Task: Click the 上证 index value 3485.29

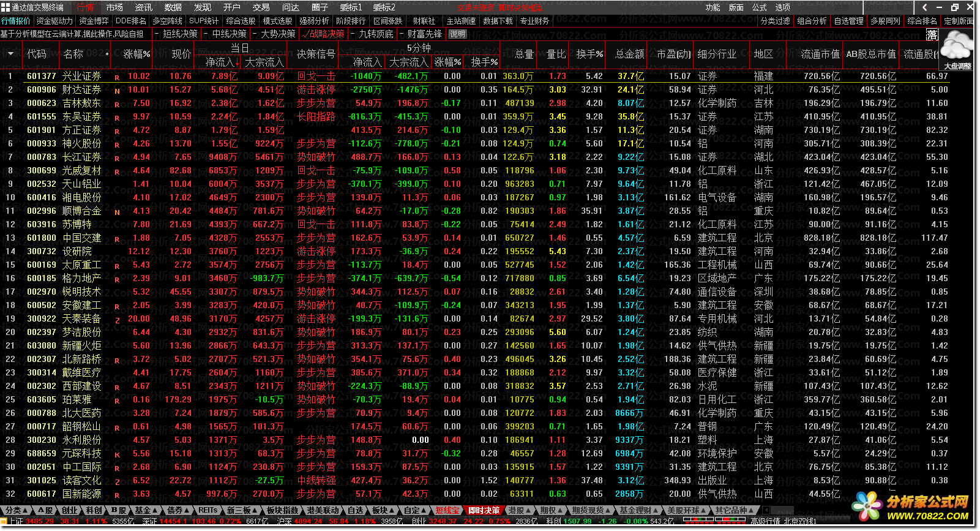Action: [40, 522]
